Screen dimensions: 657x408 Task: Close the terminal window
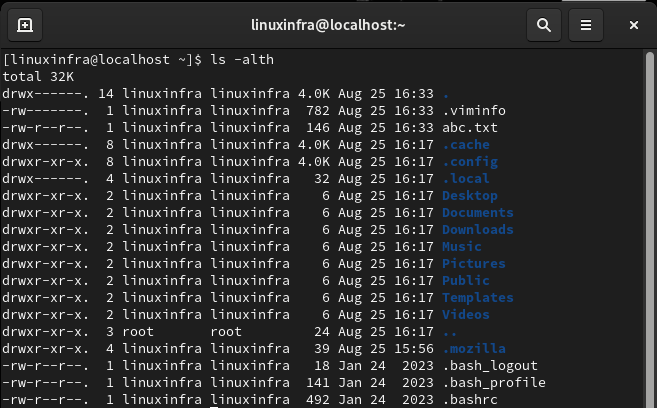click(x=634, y=25)
